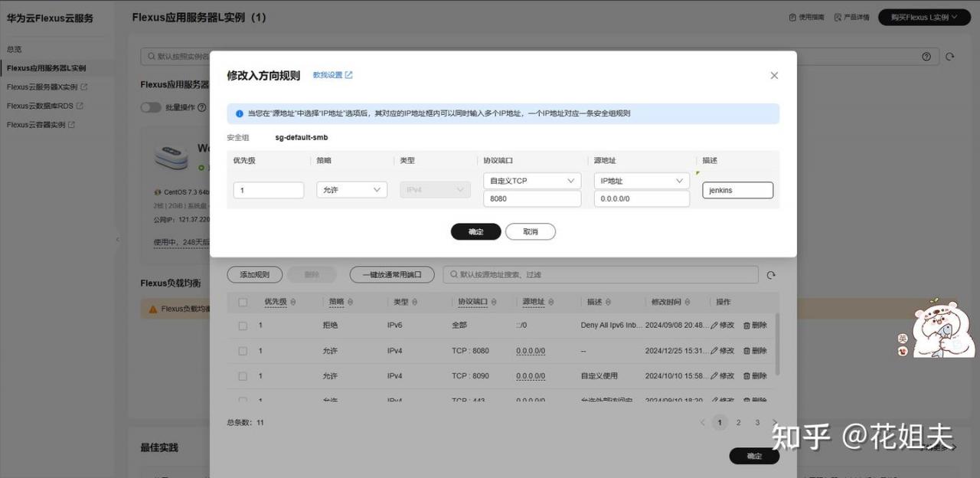The height and width of the screenshot is (478, 980).
Task: Click the 0.0.0.0/0 source of the 8080 rule
Action: (531, 351)
